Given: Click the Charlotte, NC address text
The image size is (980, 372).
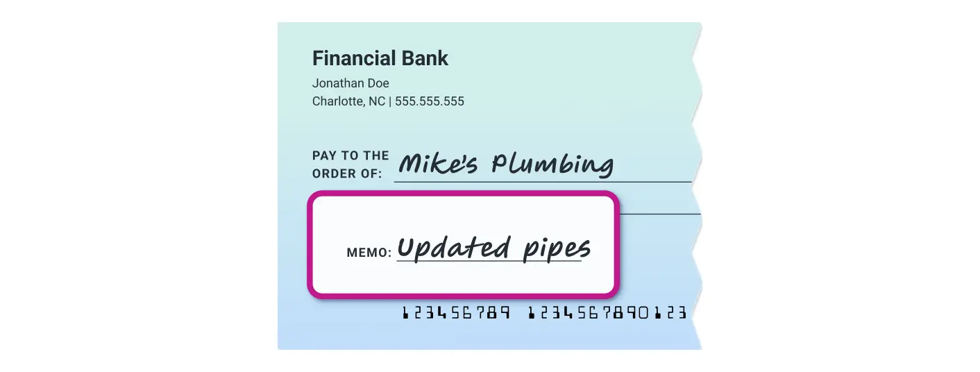Looking at the screenshot, I should [348, 101].
